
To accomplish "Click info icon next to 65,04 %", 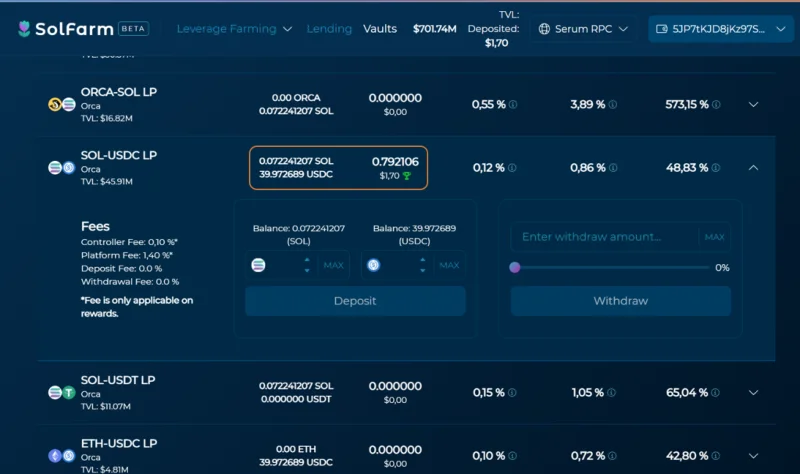I will click(715, 393).
